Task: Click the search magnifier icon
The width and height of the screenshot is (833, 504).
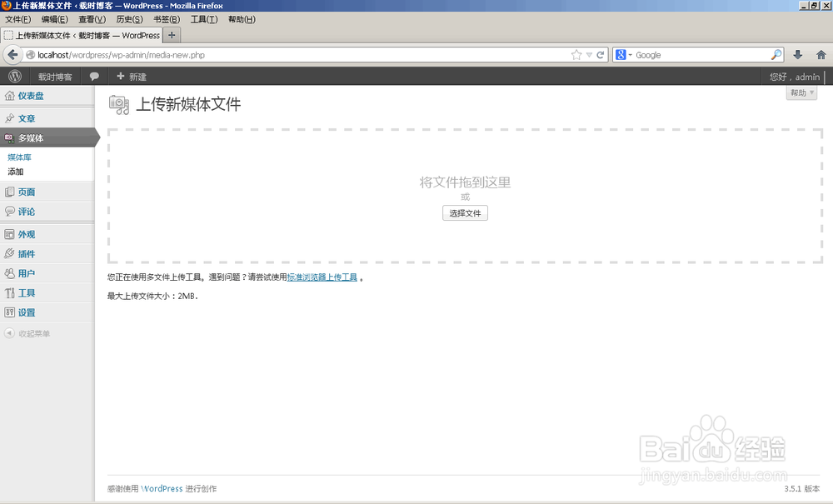Action: (776, 55)
